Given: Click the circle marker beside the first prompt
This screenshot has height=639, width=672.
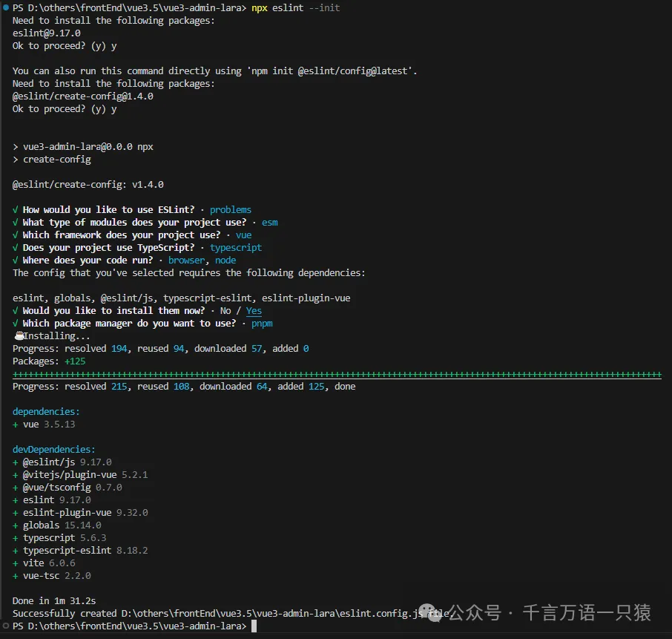Looking at the screenshot, I should (5, 7).
